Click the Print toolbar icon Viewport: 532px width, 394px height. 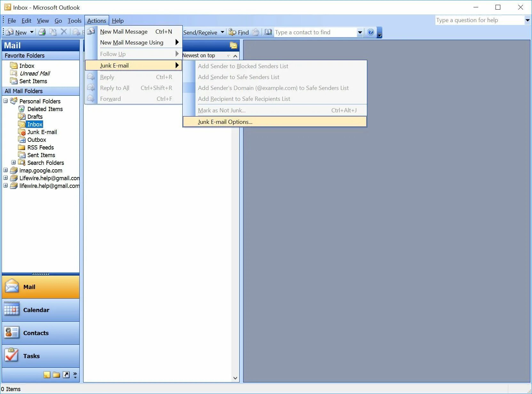point(42,32)
